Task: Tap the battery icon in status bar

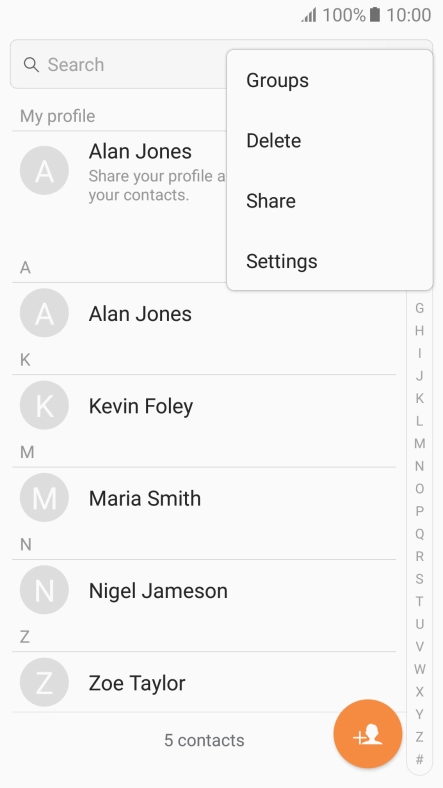Action: point(375,15)
